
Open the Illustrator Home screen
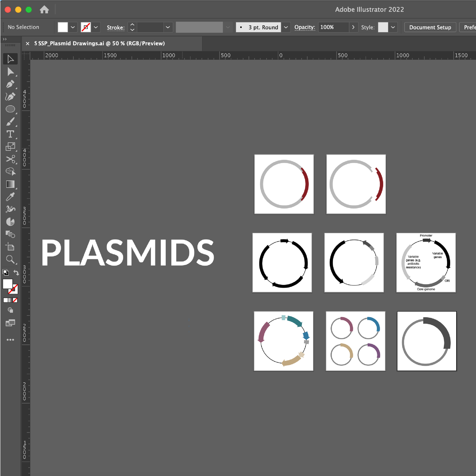click(x=45, y=9)
